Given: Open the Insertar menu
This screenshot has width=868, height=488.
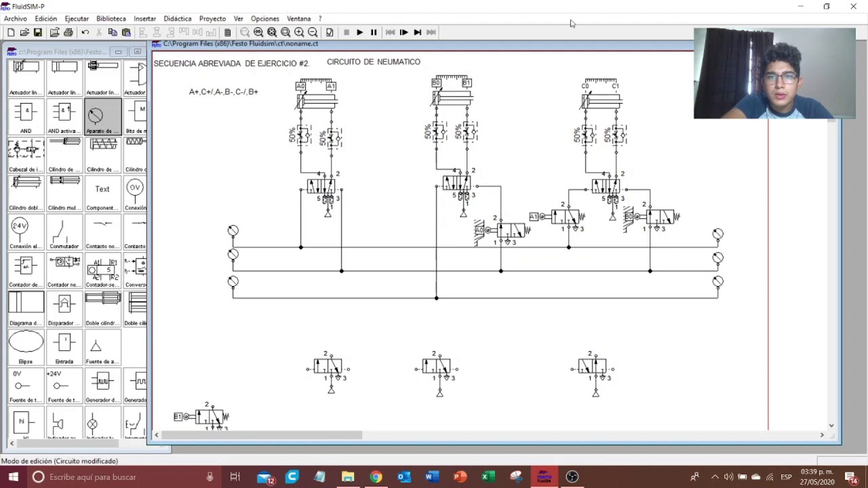Looking at the screenshot, I should pos(144,18).
